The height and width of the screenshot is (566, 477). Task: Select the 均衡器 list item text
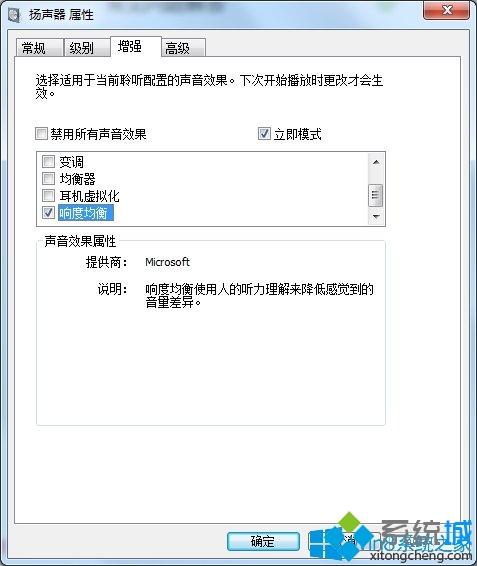tap(77, 179)
